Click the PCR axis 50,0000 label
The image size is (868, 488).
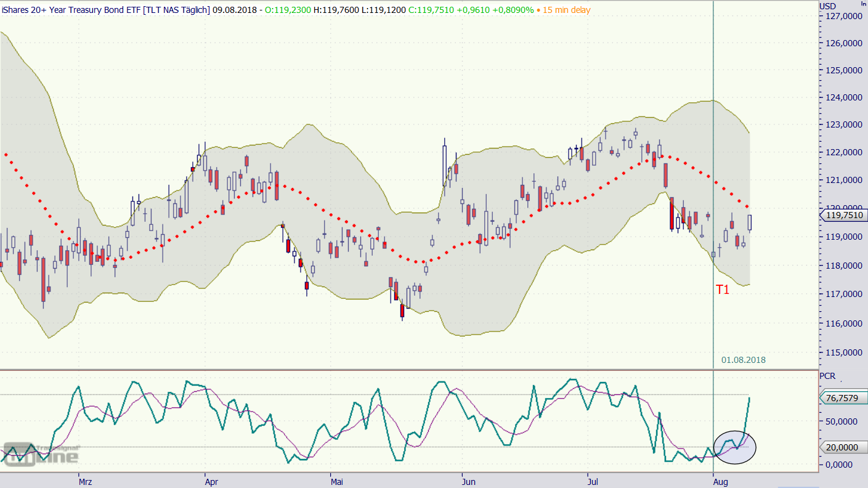pos(842,421)
